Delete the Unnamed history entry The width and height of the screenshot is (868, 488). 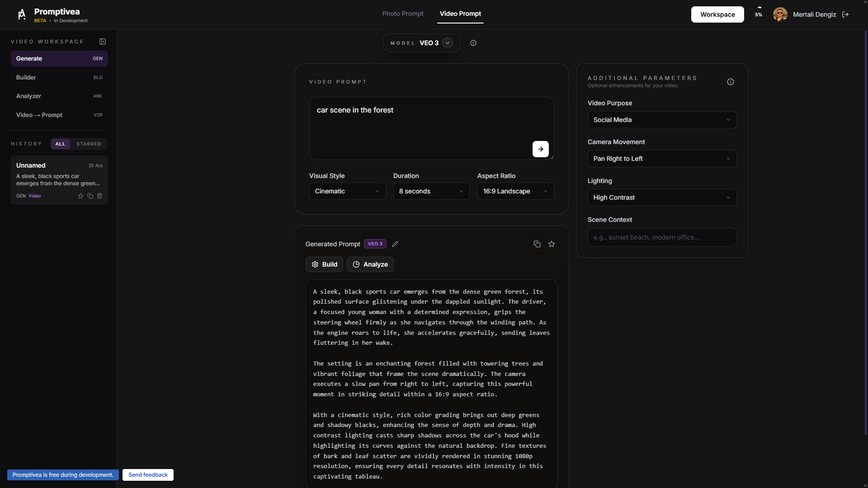coord(99,196)
